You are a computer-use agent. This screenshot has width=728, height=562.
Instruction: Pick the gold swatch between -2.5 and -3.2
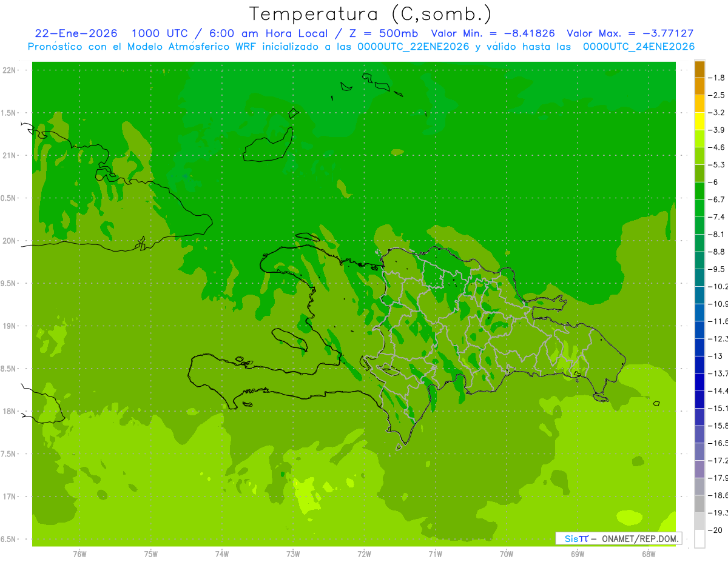[699, 104]
